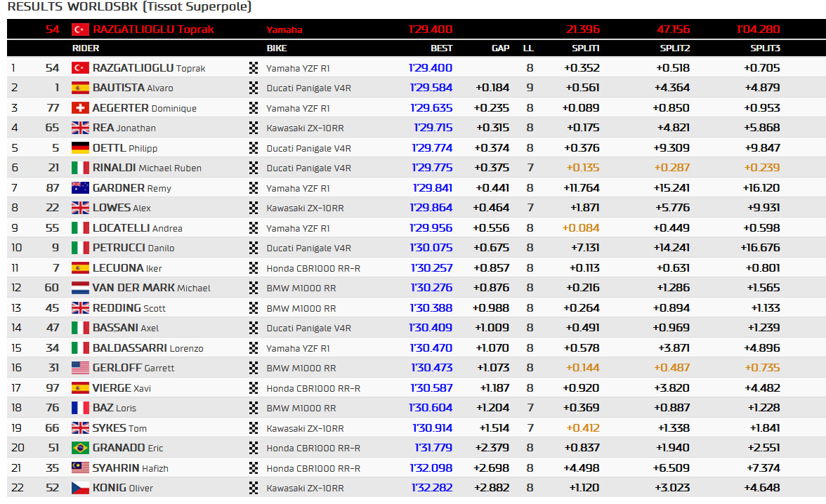The height and width of the screenshot is (504, 826).
Task: Click bike BMW M1000 RR in REDDING row
Action: [x=301, y=308]
